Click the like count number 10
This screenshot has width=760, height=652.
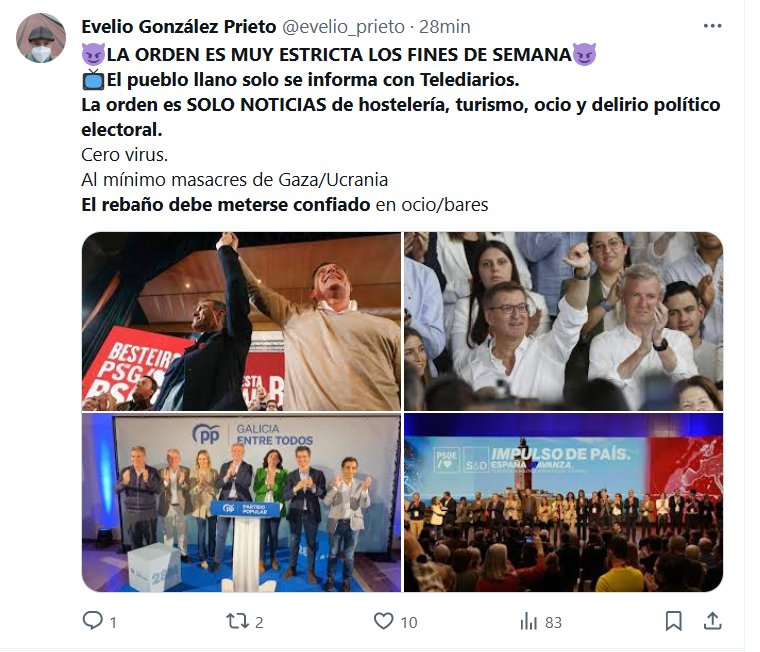409,622
